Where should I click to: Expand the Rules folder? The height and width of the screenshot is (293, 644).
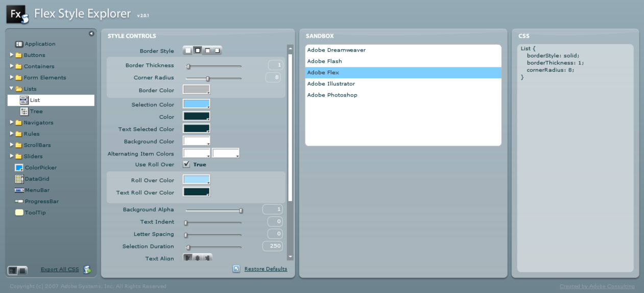click(x=12, y=133)
